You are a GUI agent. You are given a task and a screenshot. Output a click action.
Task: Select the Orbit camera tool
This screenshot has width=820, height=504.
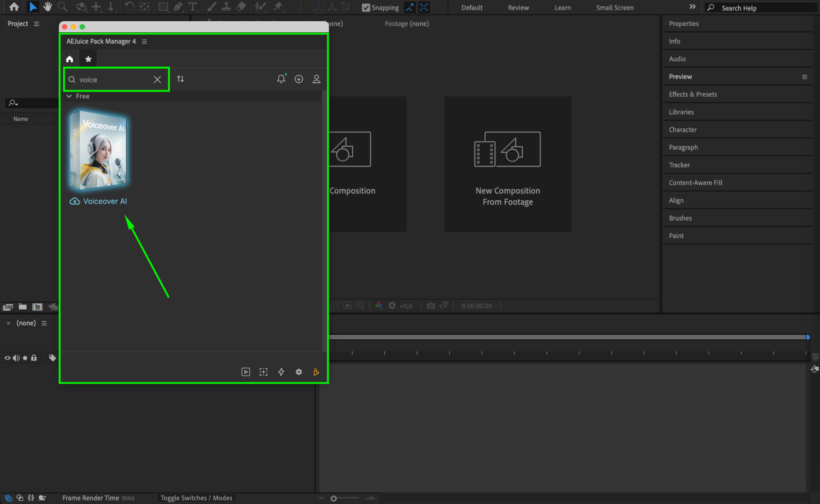pos(81,7)
